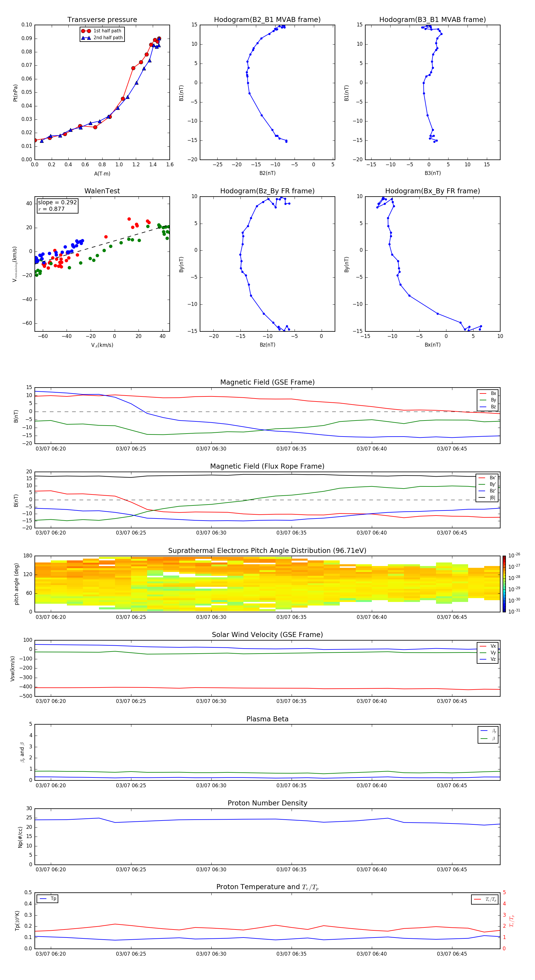Click the 'Solar Wind Velocity (GSE Frame)' title
This screenshot has width=535, height=980.
267,635
